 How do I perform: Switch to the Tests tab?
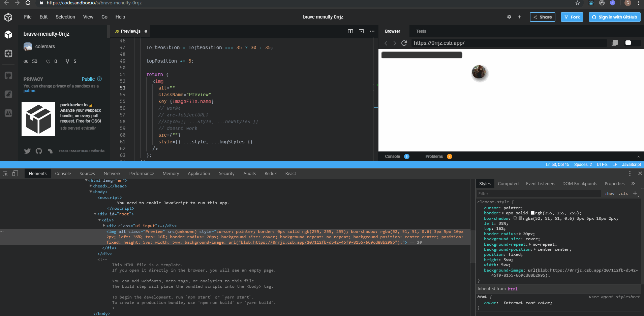pyautogui.click(x=421, y=31)
